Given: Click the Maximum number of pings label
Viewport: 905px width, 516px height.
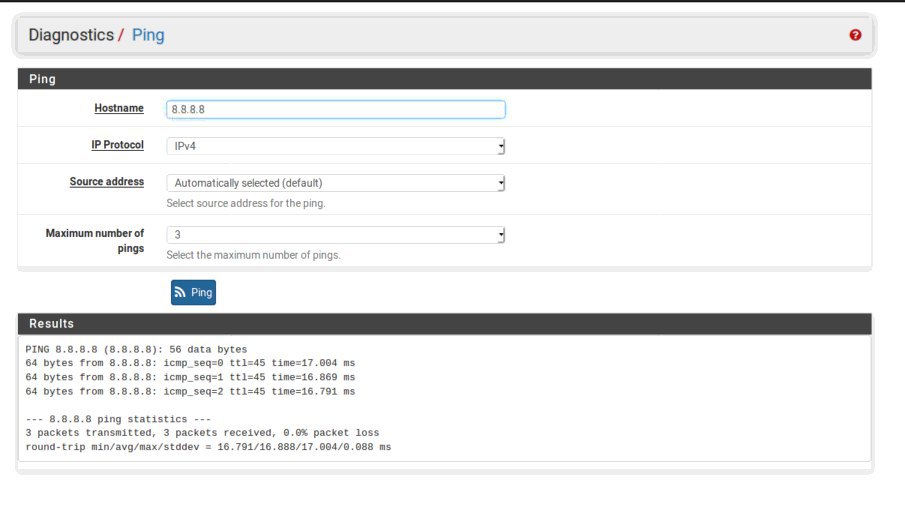Looking at the screenshot, I should tap(95, 241).
